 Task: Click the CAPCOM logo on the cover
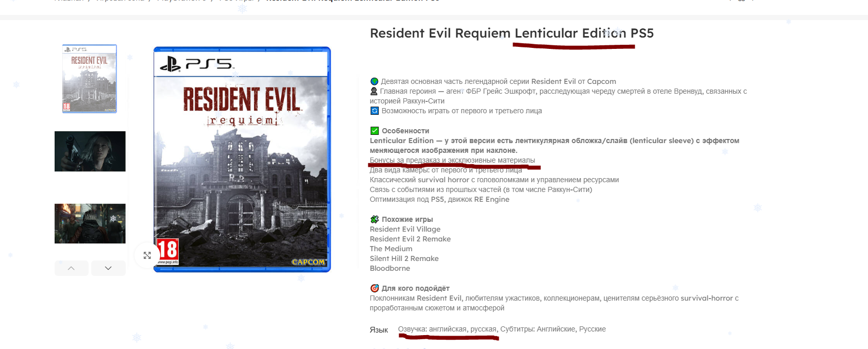point(309,262)
